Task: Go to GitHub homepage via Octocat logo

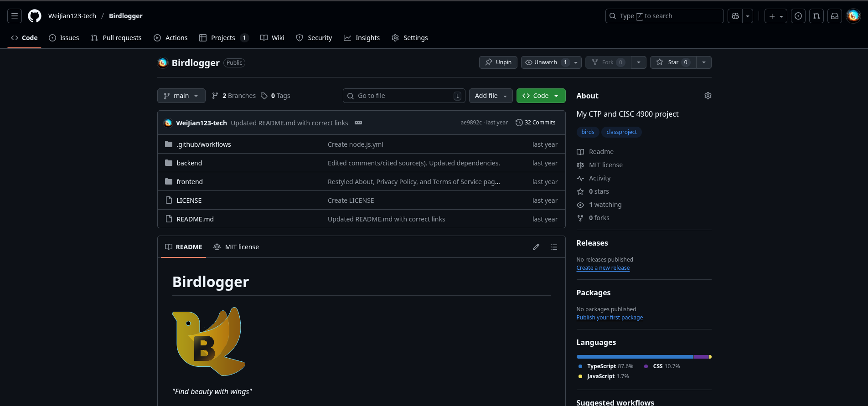Action: pos(35,16)
